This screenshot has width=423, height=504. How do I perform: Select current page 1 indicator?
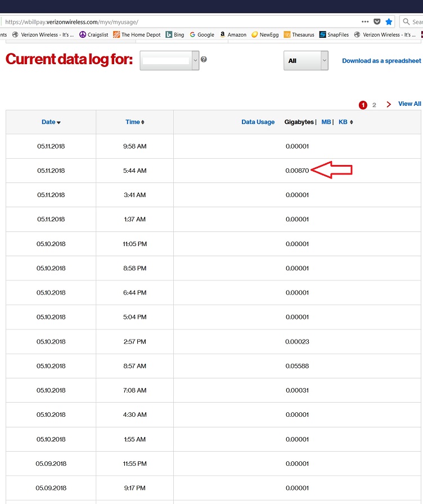click(363, 105)
